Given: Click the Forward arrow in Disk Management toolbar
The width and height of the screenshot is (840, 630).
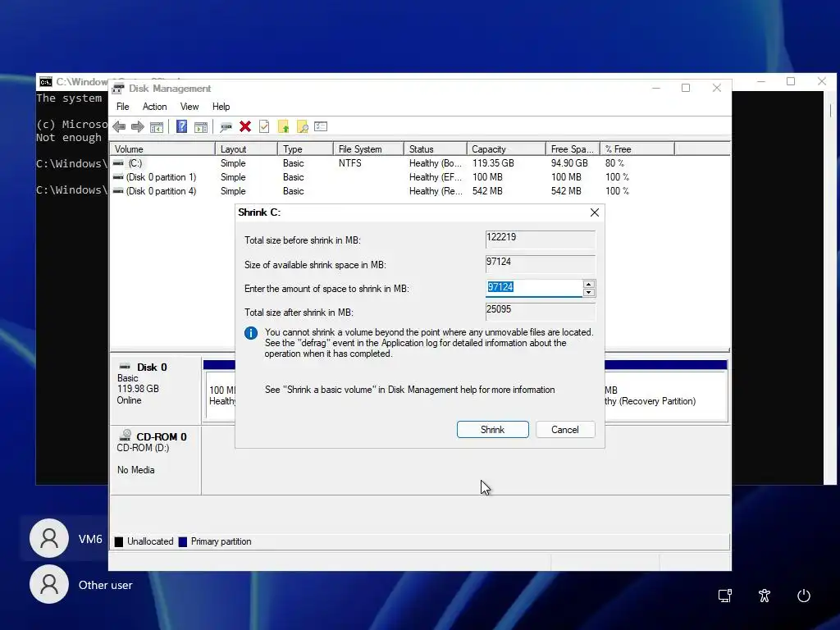Looking at the screenshot, I should pyautogui.click(x=138, y=127).
